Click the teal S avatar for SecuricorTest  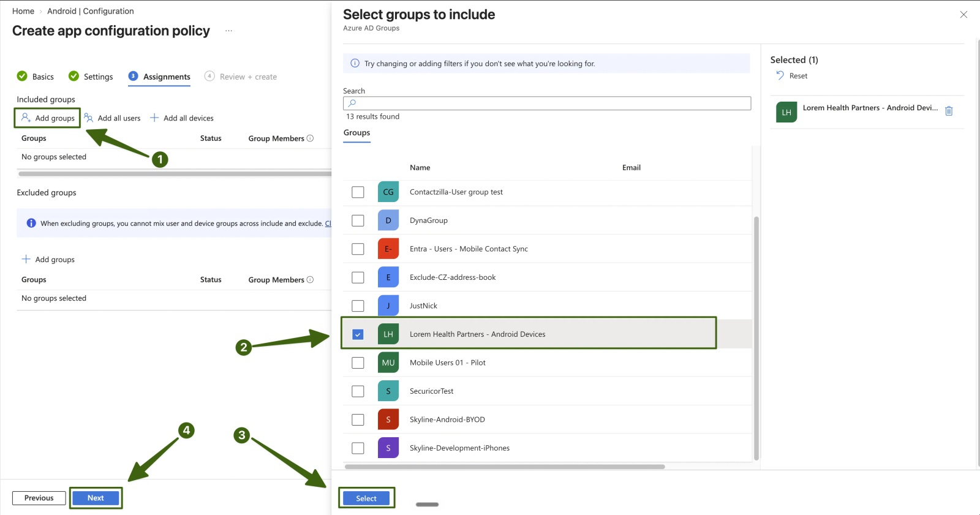click(x=388, y=391)
